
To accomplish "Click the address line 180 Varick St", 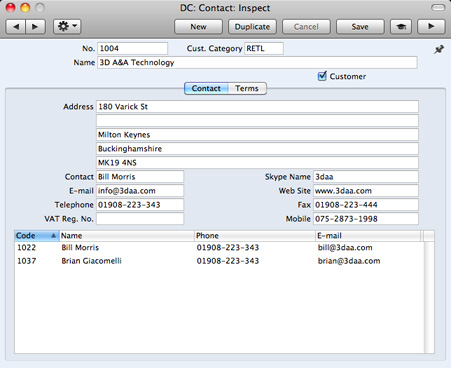I will 257,107.
